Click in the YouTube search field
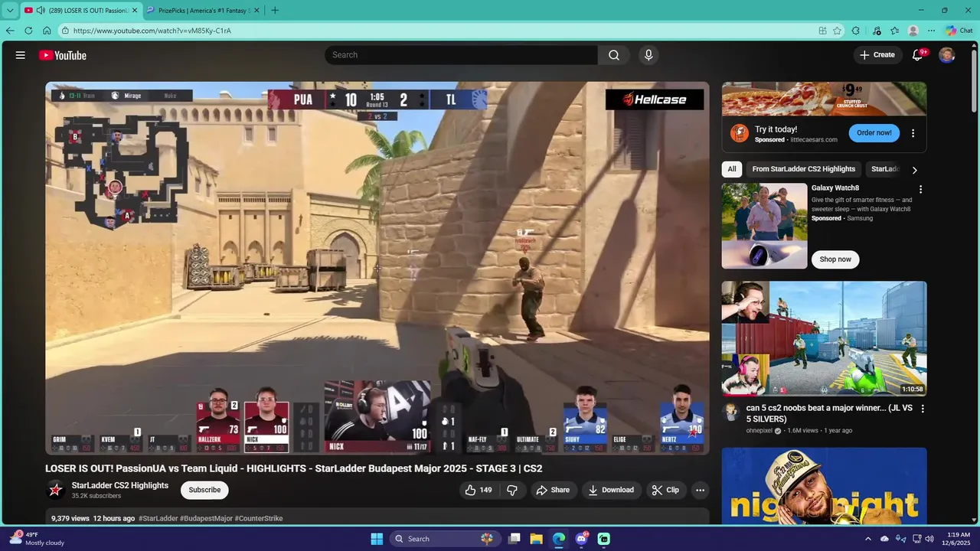The height and width of the screenshot is (551, 980). coord(461,55)
